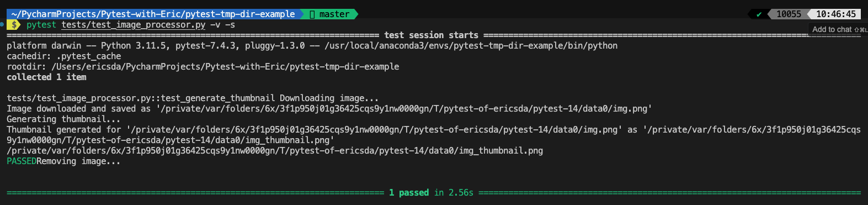868x205 pixels.
Task: Click the rootdir path line
Action: pos(203,67)
